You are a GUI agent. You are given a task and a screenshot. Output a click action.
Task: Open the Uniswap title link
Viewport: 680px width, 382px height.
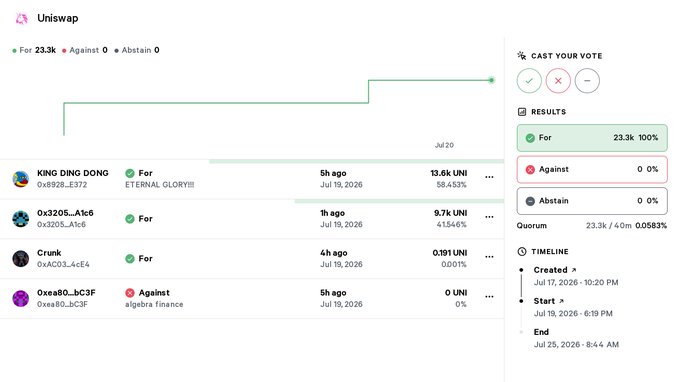click(x=58, y=18)
